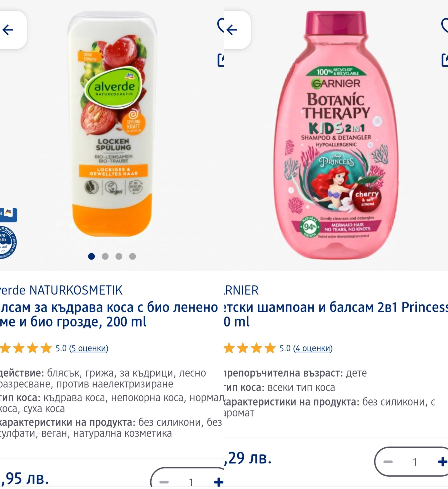448x489 pixels.
Task: Open the 5 оценки reviews link
Action: tap(89, 348)
